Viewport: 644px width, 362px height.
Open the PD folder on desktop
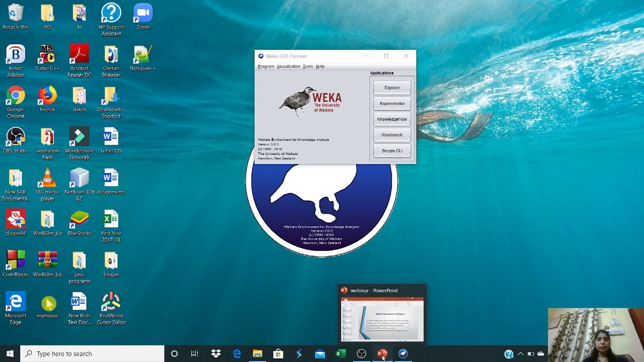(47, 17)
